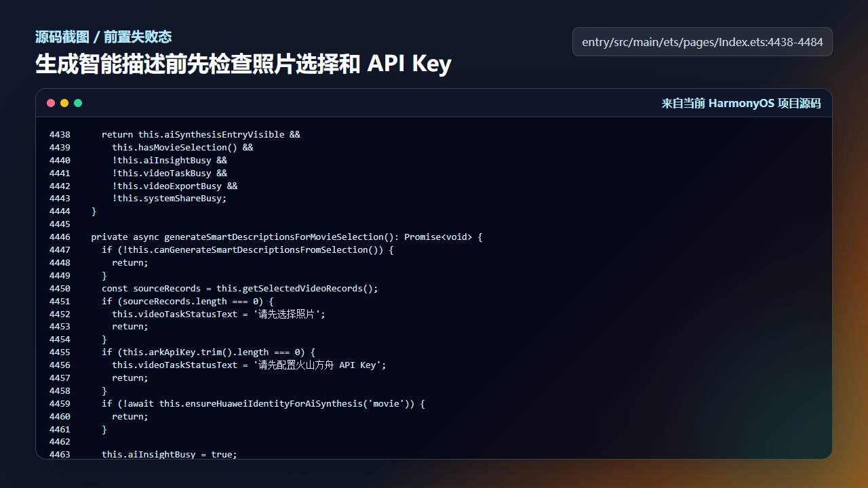Viewport: 868px width, 488px height.
Task: Click the return statement on line 4453
Action: point(130,327)
